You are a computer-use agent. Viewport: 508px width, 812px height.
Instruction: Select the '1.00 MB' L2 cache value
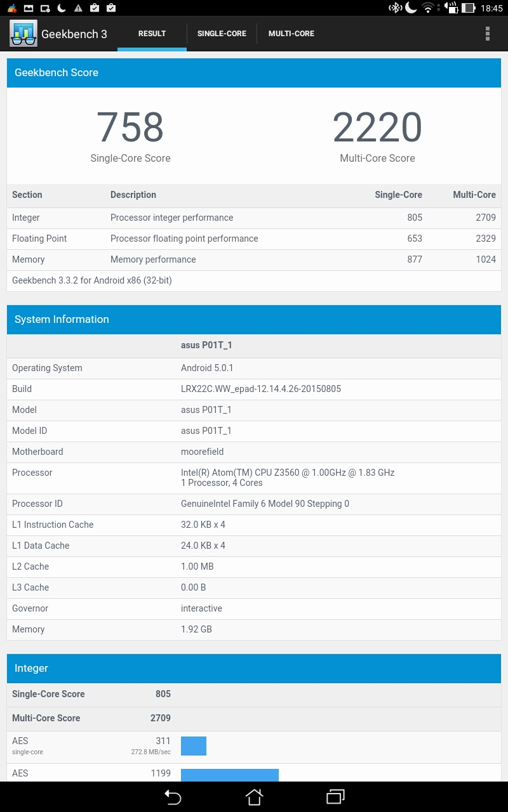(197, 566)
